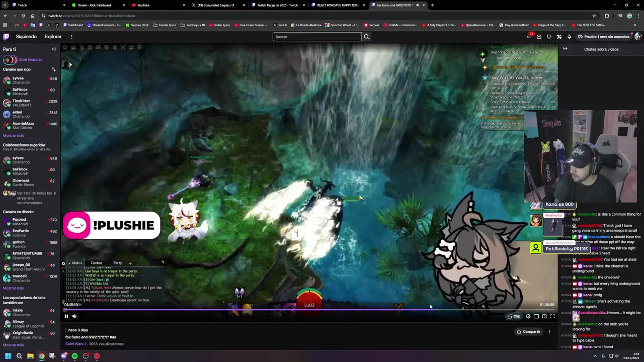Open EvaPartis Fortnite channel

(x=30, y=233)
